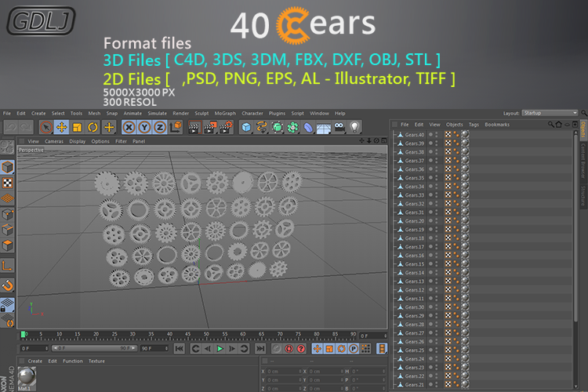Switch the coordinate system icon
This screenshot has height=392, width=588.
click(x=176, y=128)
